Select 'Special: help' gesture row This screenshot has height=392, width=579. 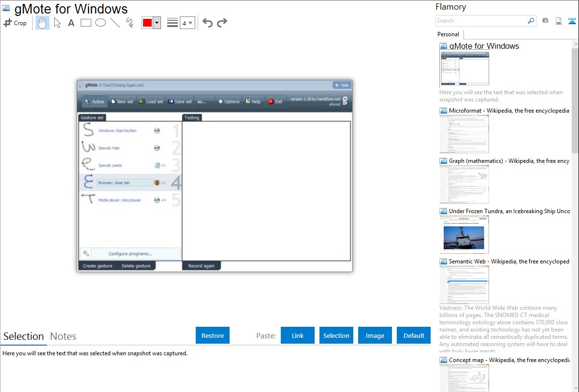[130, 148]
